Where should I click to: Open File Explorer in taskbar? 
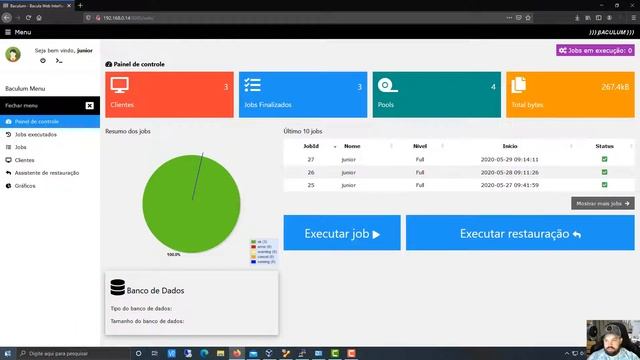[220, 353]
